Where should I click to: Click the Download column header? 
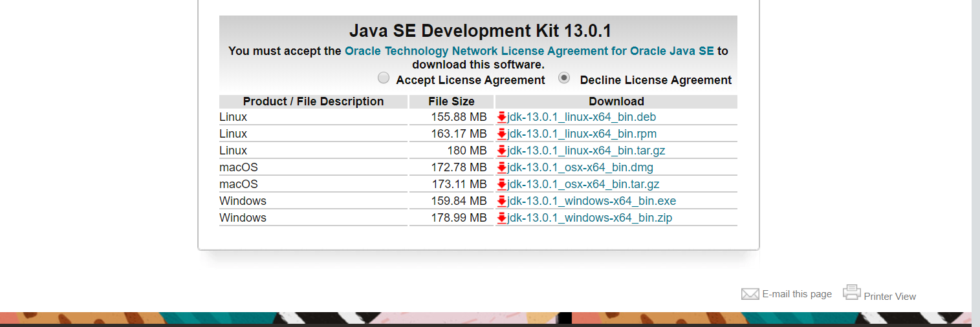click(616, 101)
